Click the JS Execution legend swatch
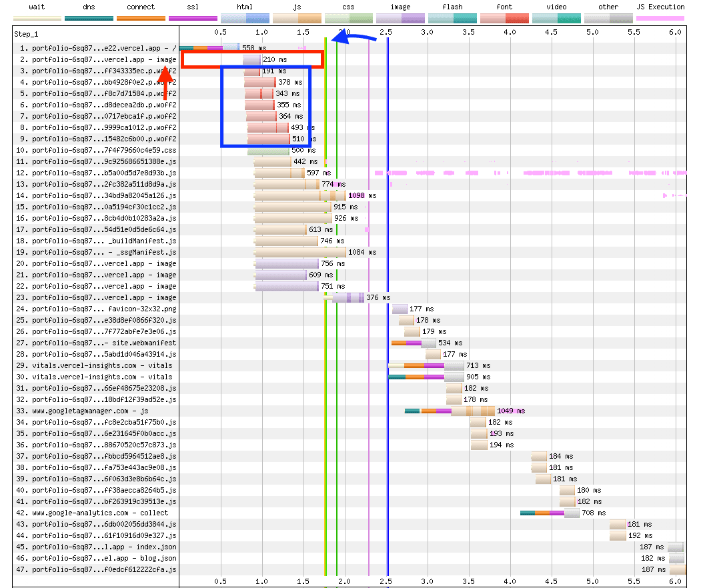The image size is (701, 588). click(x=660, y=18)
